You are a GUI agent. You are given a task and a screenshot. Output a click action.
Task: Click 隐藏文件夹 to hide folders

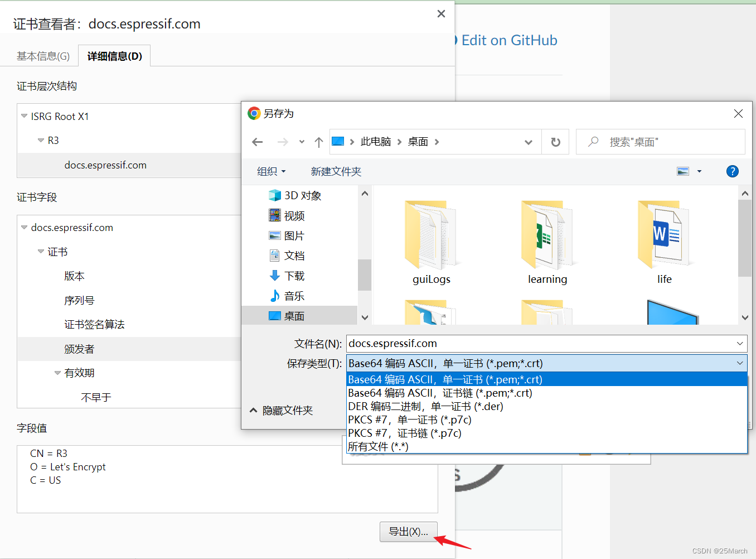[x=281, y=411]
